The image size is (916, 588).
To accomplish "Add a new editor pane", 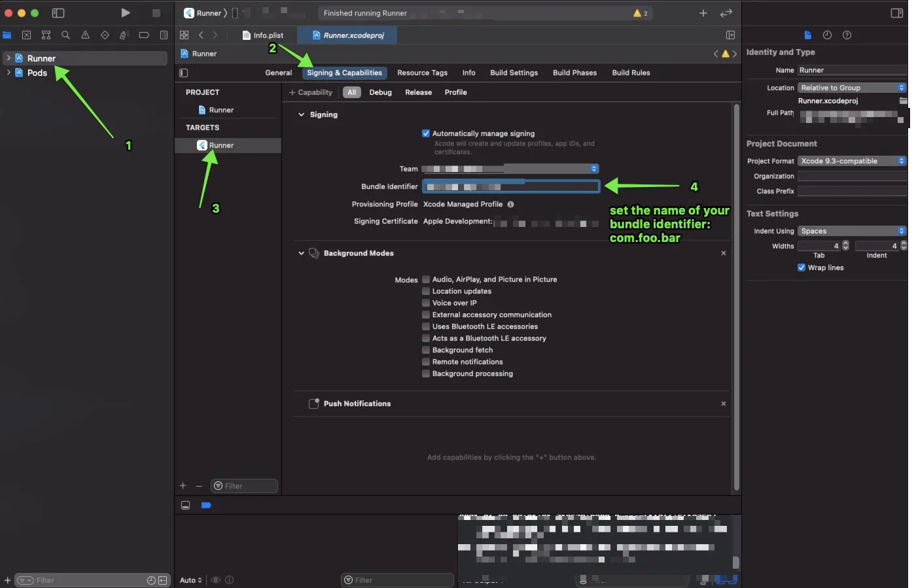I will point(731,35).
